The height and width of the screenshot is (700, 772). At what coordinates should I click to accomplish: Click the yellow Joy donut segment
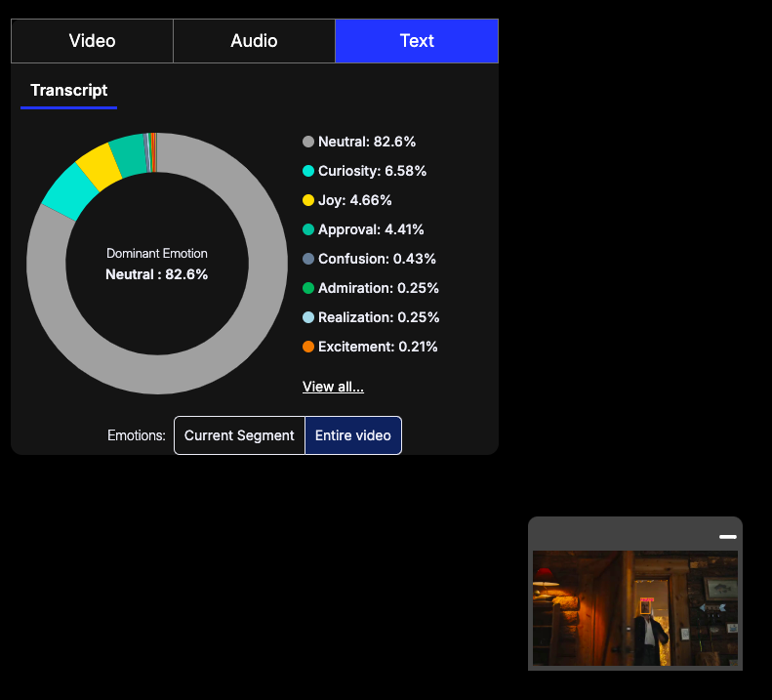click(100, 167)
